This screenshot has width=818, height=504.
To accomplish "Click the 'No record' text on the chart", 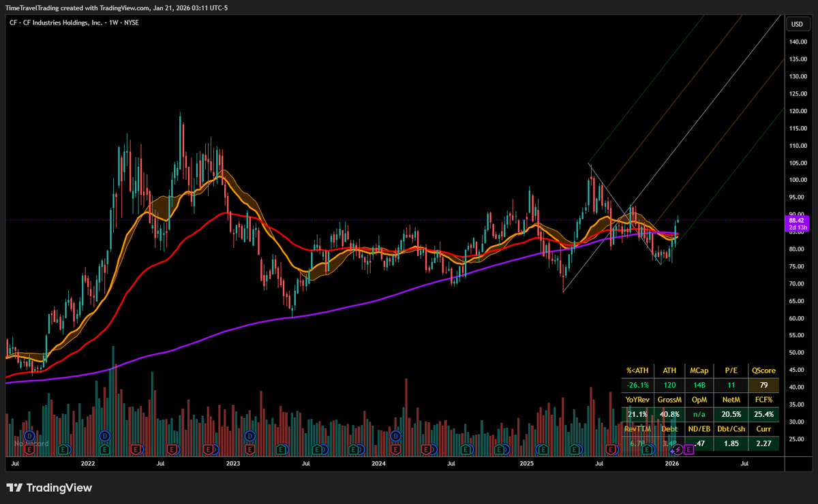I will 31,443.
